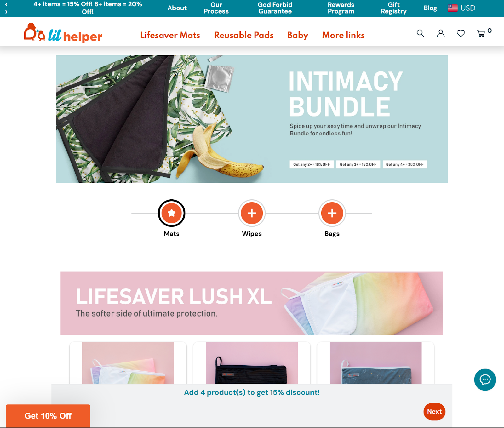Open the Reusable Pads menu
Viewport: 504px width, 428px height.
tap(244, 35)
